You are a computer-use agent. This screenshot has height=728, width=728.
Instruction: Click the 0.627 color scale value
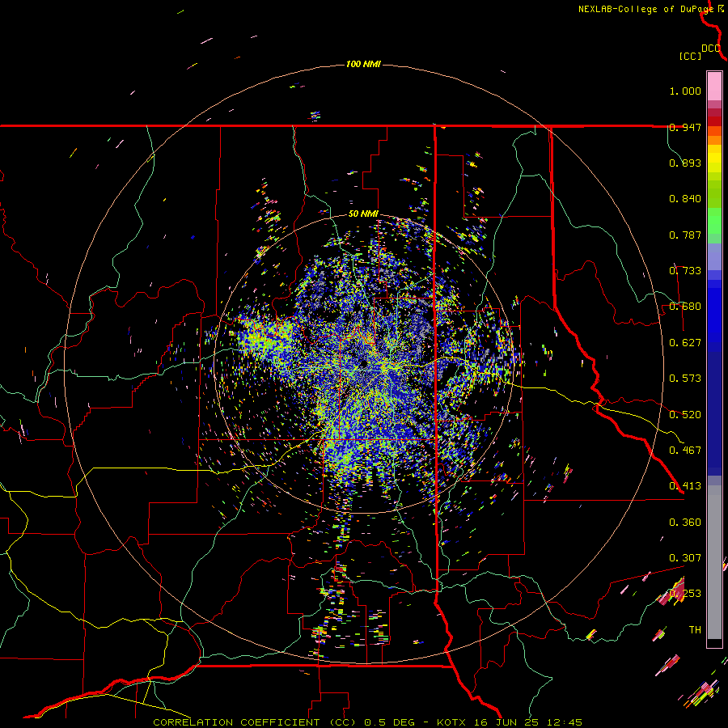(685, 343)
